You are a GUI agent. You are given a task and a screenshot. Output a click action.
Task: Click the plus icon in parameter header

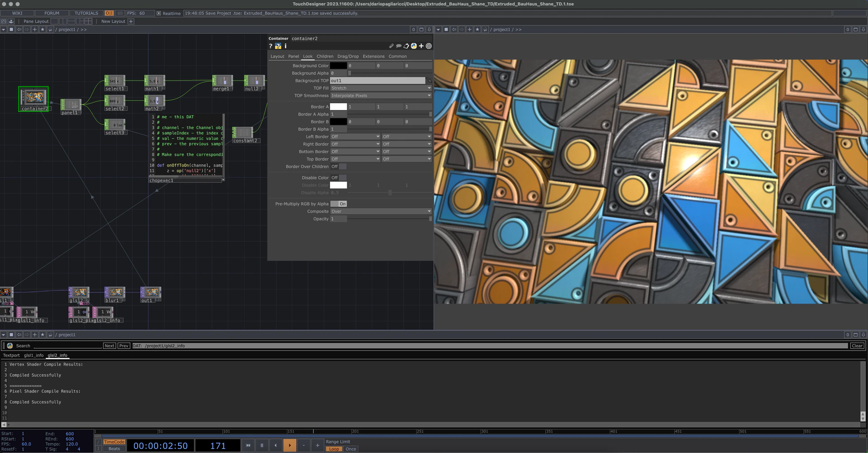tap(421, 46)
